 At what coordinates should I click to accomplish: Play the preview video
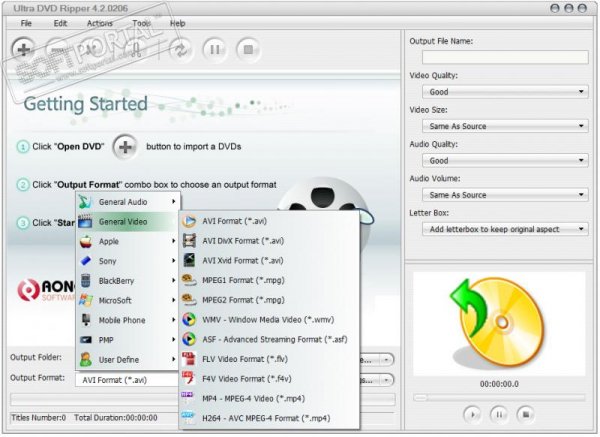(473, 414)
